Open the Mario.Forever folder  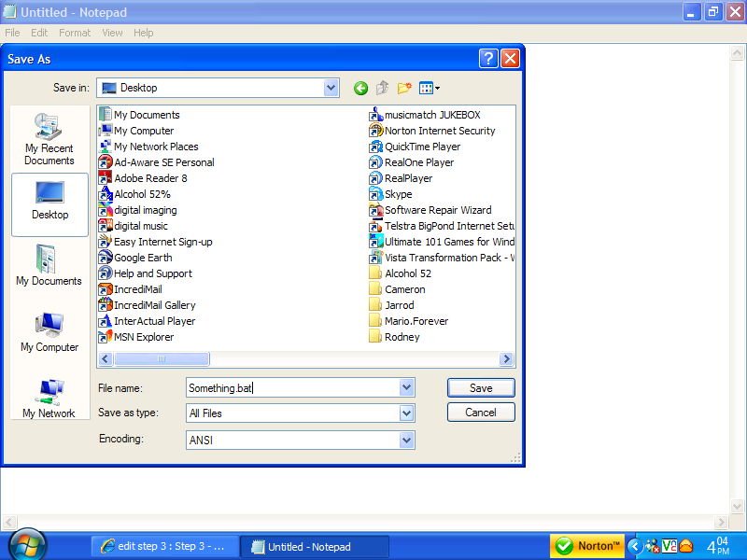tap(409, 321)
